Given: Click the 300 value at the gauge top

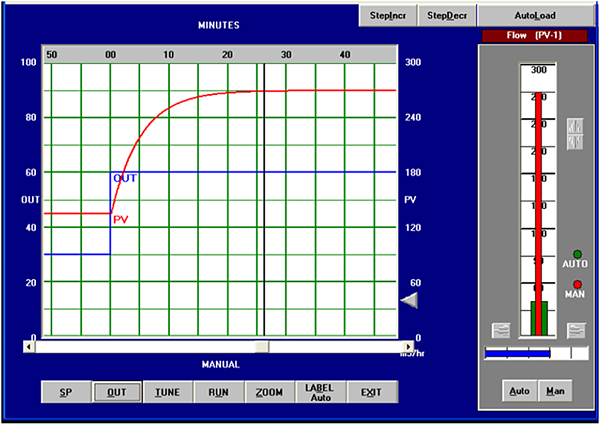Looking at the screenshot, I should tap(538, 70).
